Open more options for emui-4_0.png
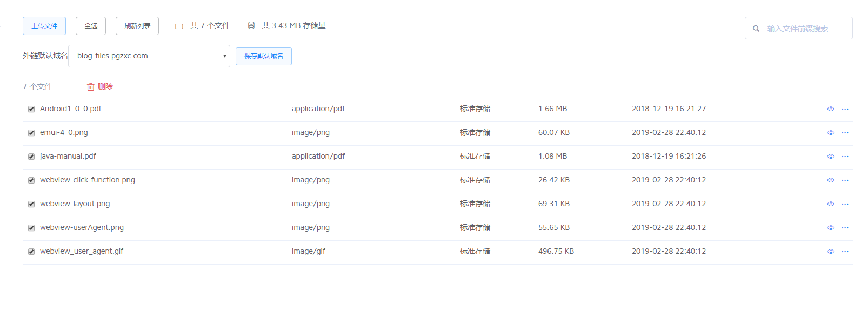This screenshot has width=868, height=311. click(845, 133)
